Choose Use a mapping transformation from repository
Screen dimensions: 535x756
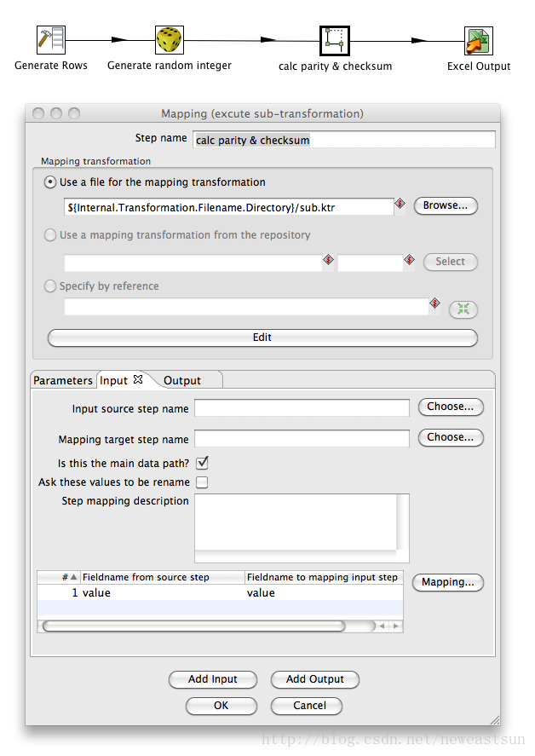(x=49, y=235)
